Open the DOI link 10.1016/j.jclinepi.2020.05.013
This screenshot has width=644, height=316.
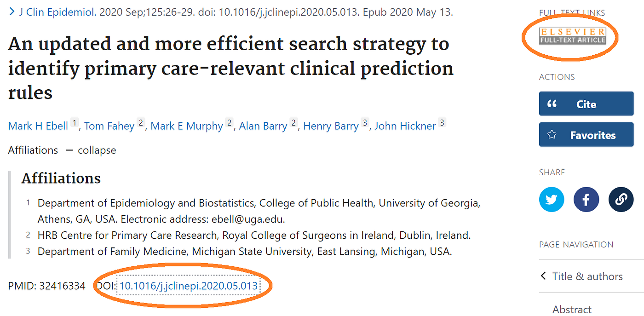click(189, 286)
